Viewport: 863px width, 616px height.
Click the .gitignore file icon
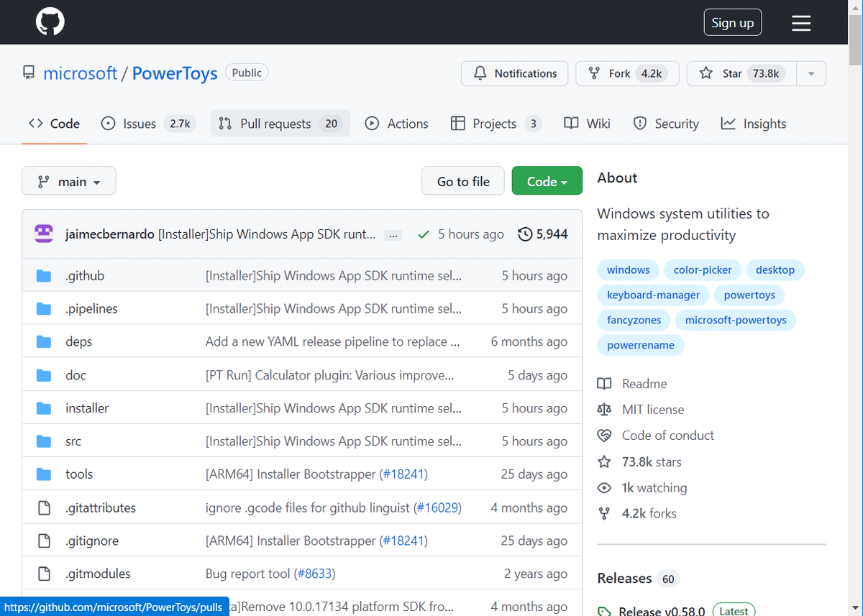click(x=44, y=541)
